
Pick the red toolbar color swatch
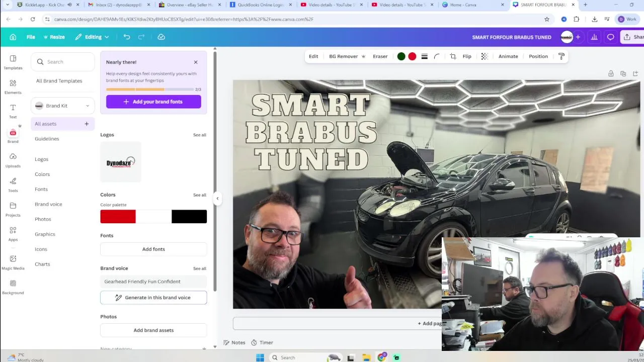coord(412,56)
